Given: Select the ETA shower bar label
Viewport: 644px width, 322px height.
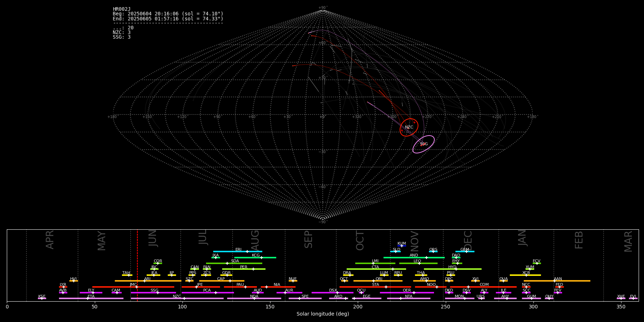Looking at the screenshot, I should [91, 297].
